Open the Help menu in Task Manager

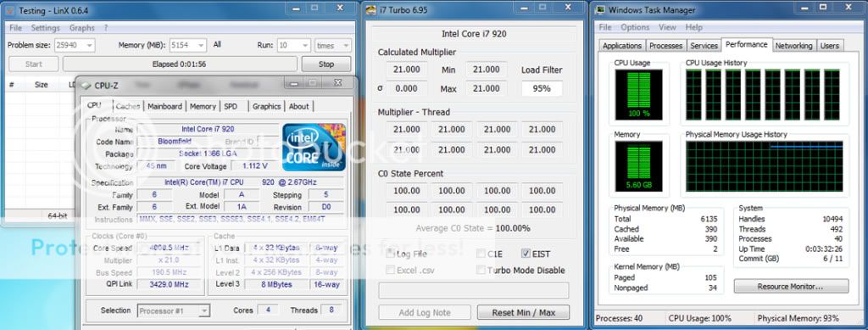click(x=693, y=27)
